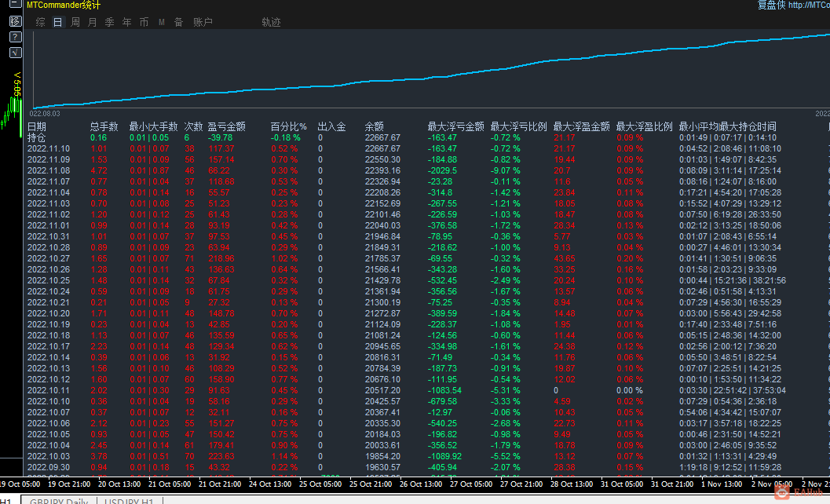Open the 季 quarterly tab
This screenshot has width=830, height=504.
(x=110, y=22)
